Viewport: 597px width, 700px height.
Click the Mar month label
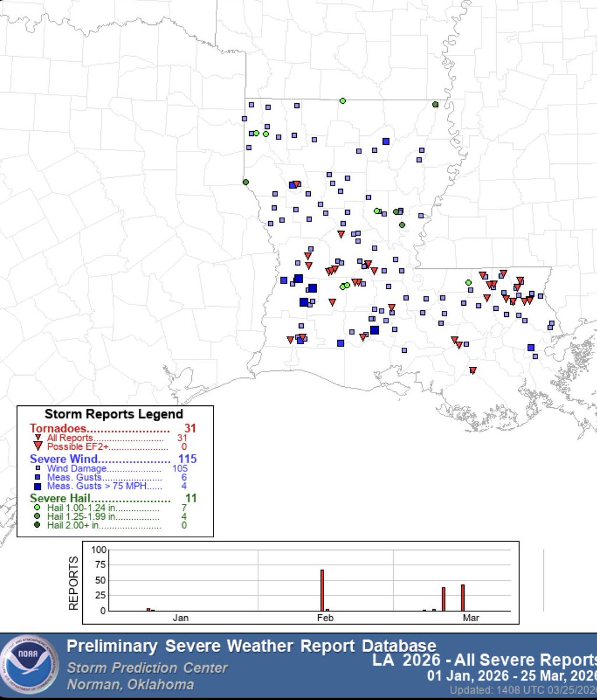471,618
